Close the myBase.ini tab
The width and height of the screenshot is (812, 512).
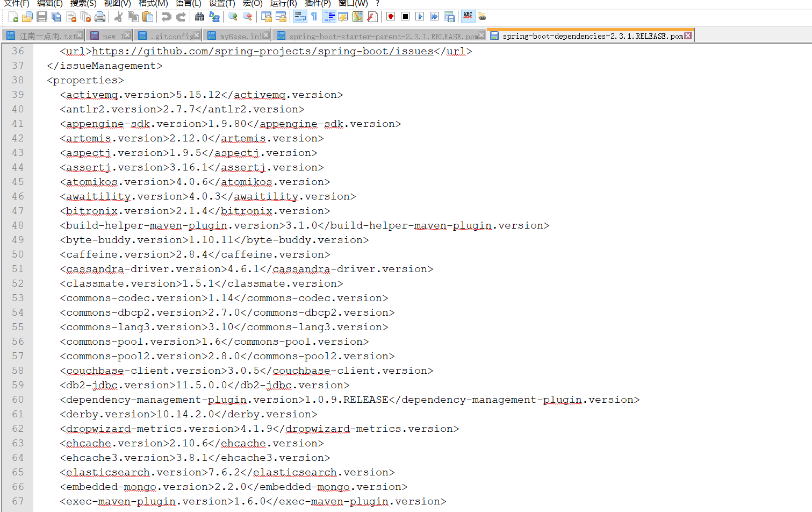[x=266, y=35]
